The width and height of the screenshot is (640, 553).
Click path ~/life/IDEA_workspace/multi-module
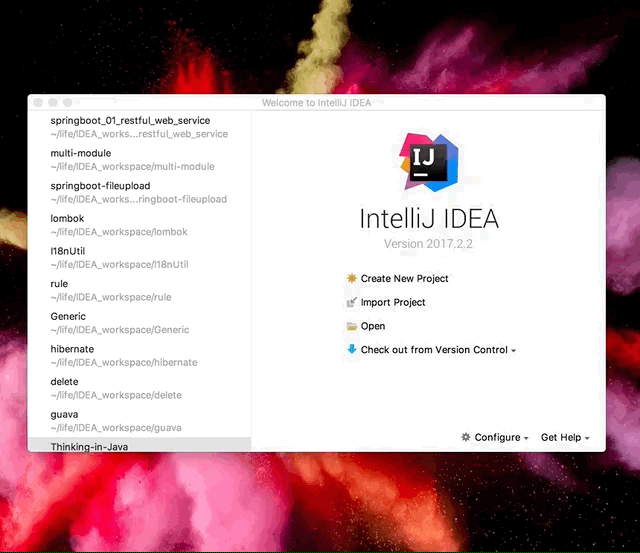point(132,167)
